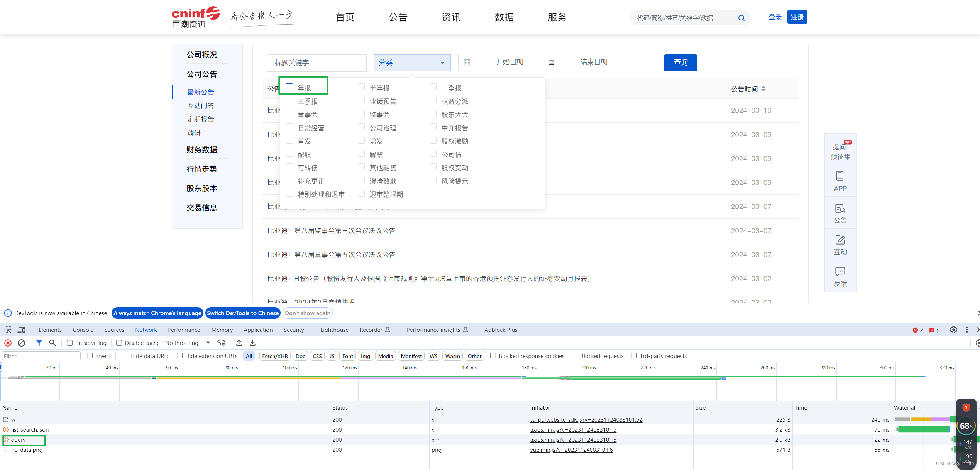Expand the 股东股本 sidebar section
980x470 pixels.
click(202, 188)
